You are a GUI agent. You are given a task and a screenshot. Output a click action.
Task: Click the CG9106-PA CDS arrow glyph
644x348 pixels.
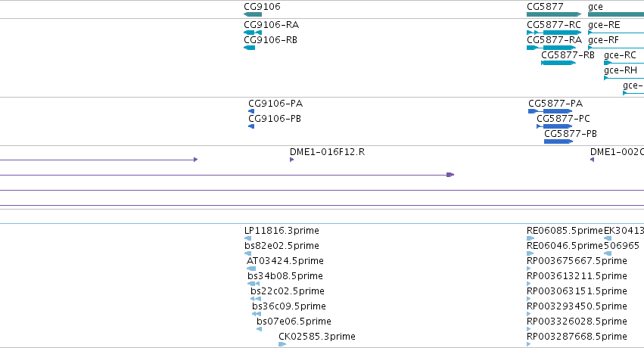tap(251, 111)
